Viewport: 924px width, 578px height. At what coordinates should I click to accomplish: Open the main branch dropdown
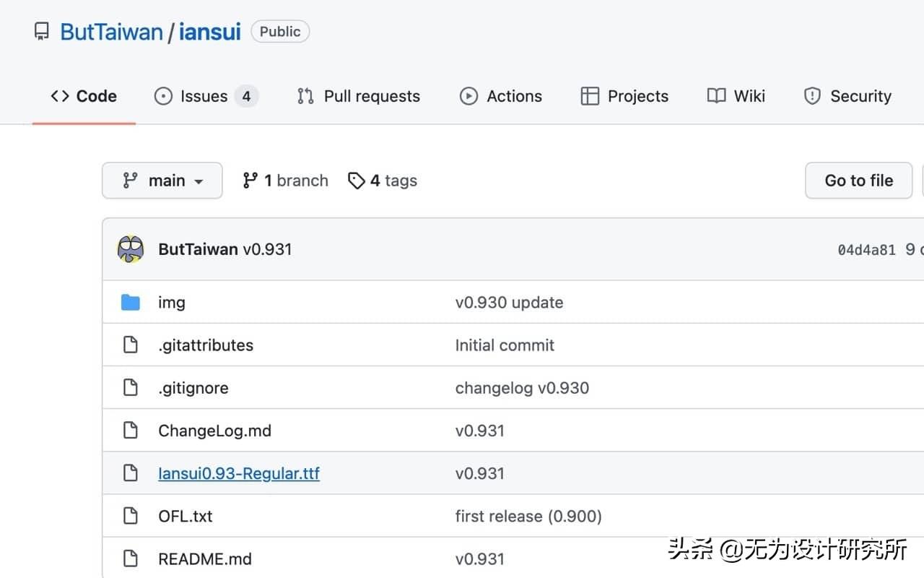click(x=162, y=181)
